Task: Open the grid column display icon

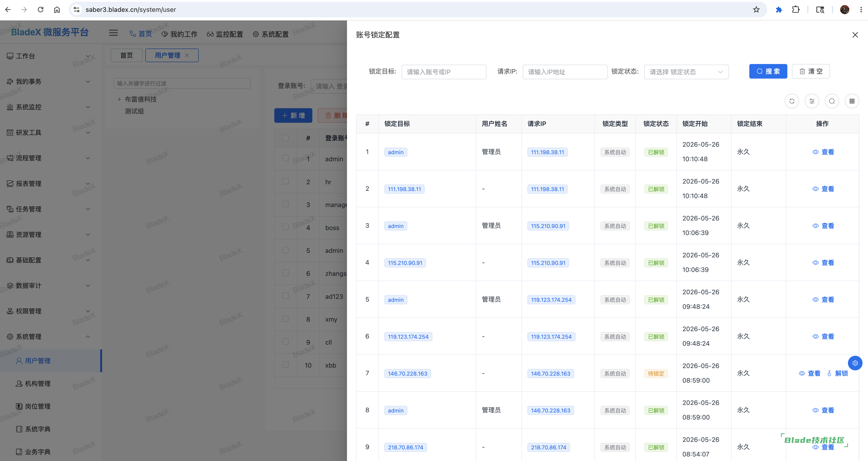Action: coord(852,101)
